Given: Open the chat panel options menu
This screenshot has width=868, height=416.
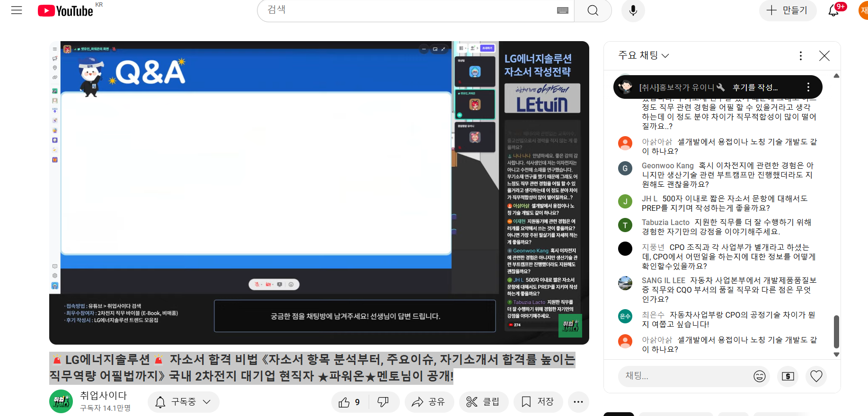Looking at the screenshot, I should coord(800,56).
